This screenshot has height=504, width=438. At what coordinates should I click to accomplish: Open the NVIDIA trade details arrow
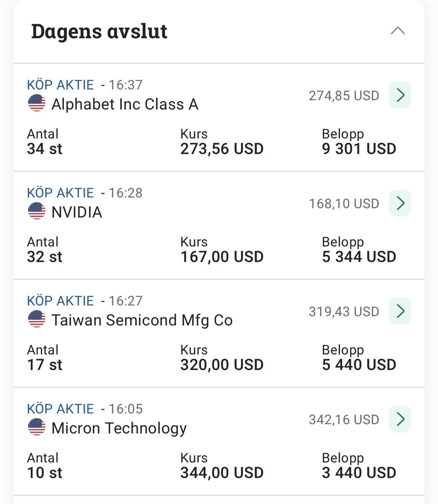click(400, 203)
